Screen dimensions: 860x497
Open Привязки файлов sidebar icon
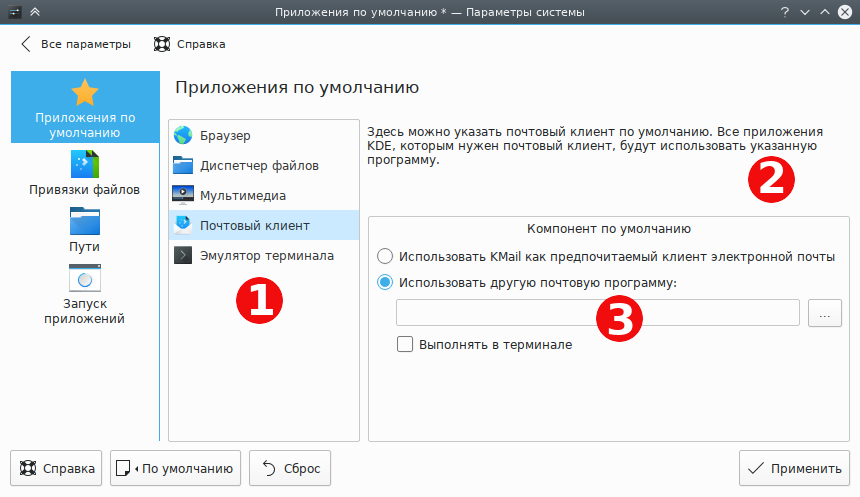[84, 163]
